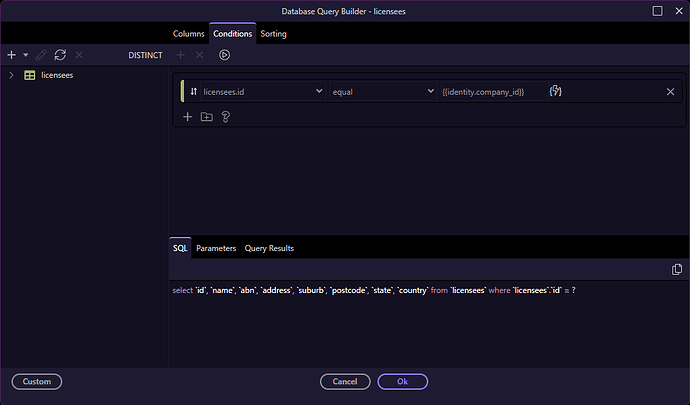Add a condition group folder icon
690x405 pixels.
(206, 117)
